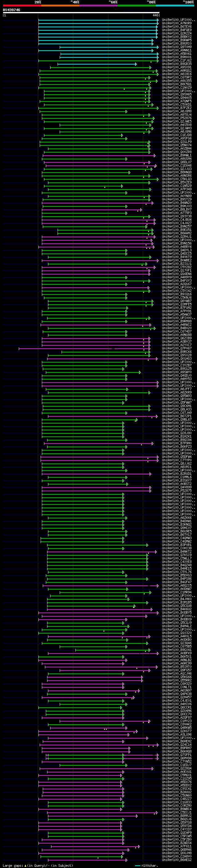Select hit label UniRef100_C6T9P2

[x=177, y=78]
